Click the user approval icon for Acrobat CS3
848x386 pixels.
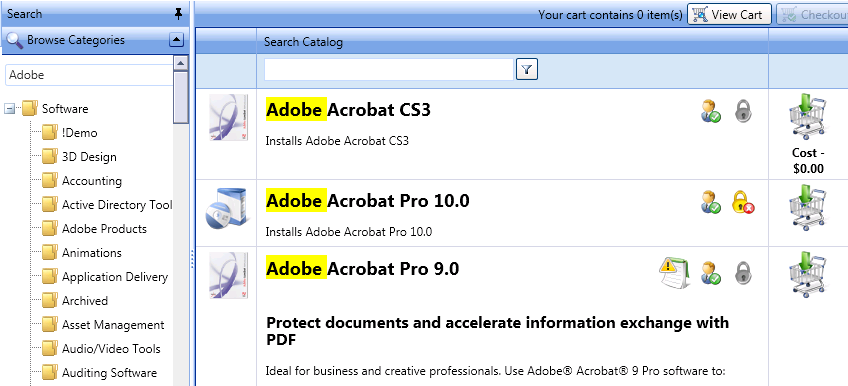(711, 111)
